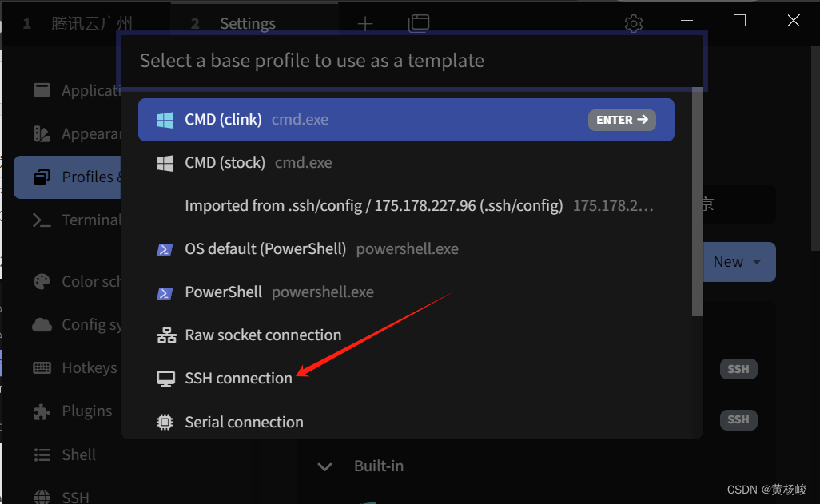Click the SSH connection monitor icon
The width and height of the screenshot is (820, 504).
coord(165,379)
